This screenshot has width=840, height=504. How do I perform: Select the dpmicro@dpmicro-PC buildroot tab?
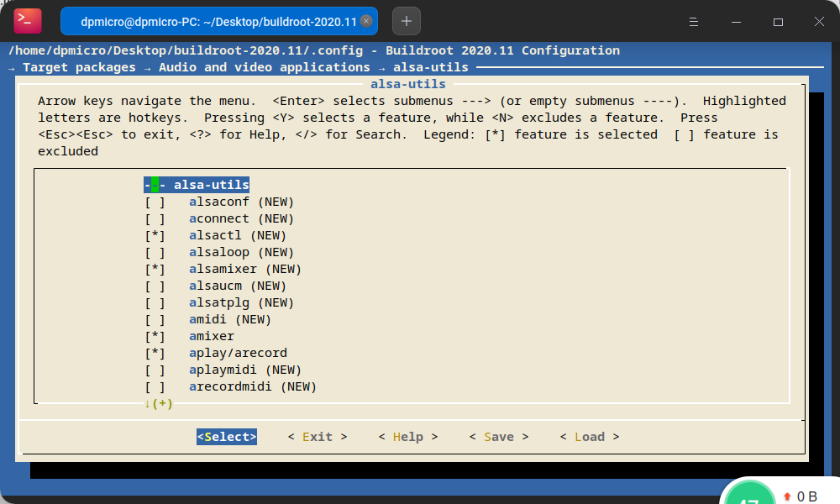(x=218, y=22)
